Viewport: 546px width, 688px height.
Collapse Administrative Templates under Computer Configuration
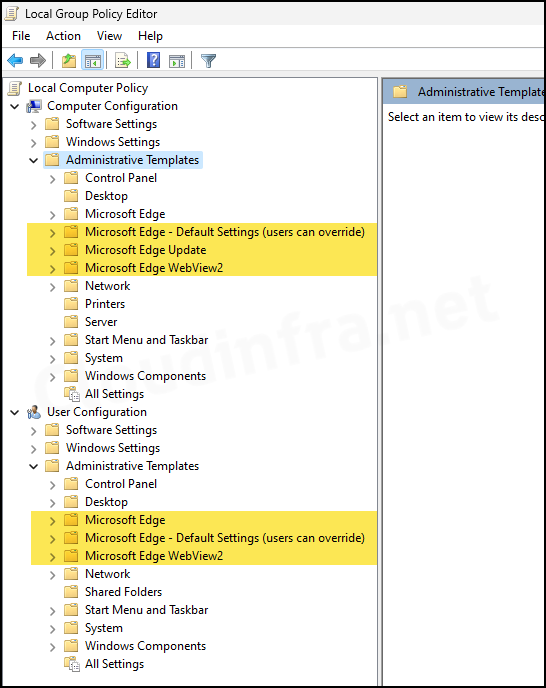coord(33,161)
